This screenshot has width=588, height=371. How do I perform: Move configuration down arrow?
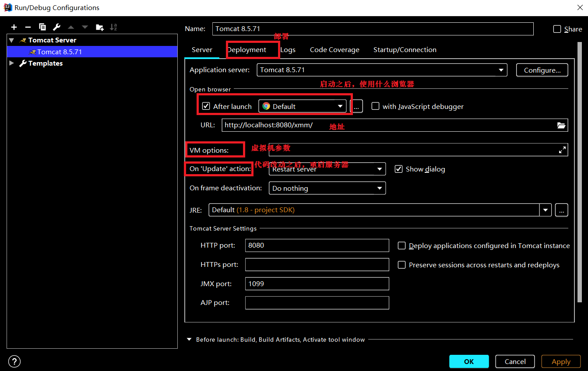coord(85,27)
